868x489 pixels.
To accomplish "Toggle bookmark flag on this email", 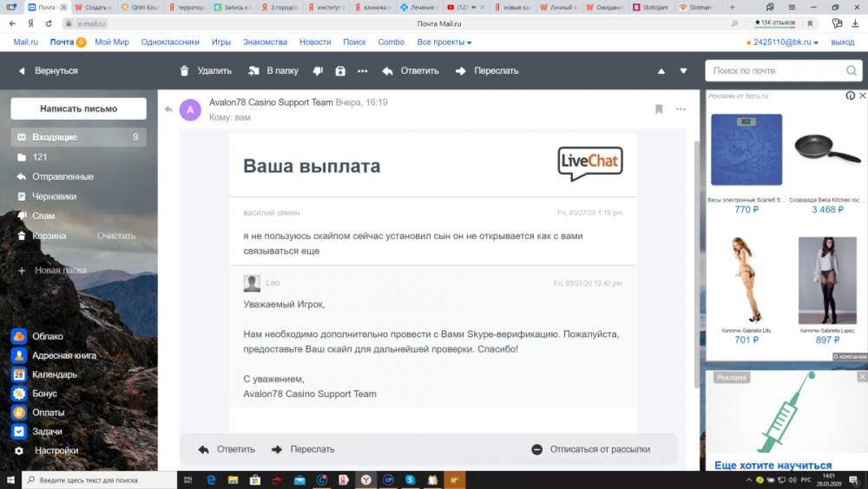I will [x=659, y=109].
